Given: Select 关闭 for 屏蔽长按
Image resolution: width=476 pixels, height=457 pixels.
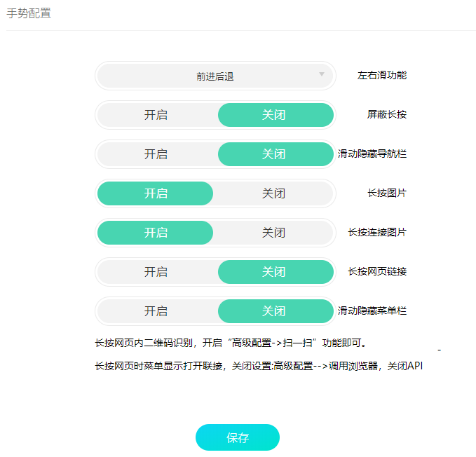Looking at the screenshot, I should [x=276, y=115].
